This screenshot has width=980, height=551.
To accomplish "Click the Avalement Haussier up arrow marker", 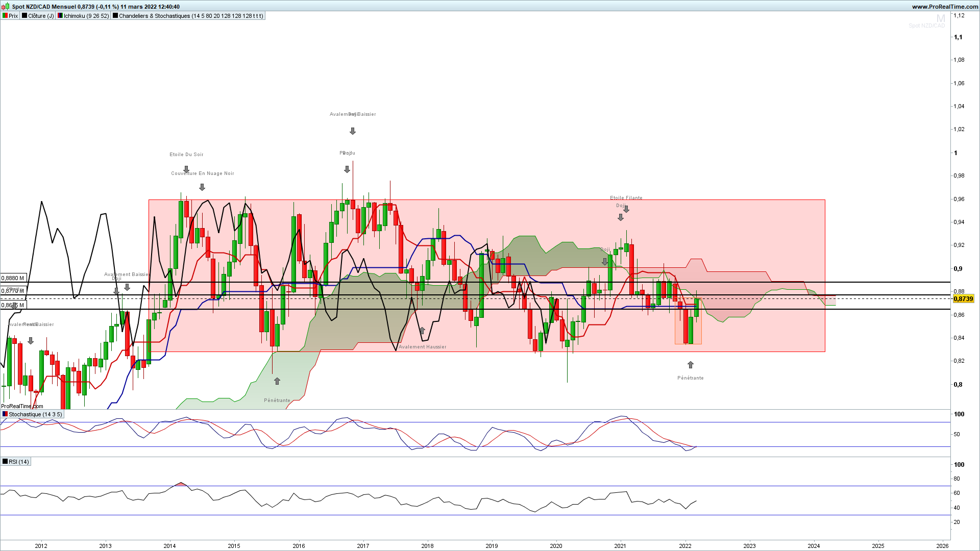I will [422, 331].
